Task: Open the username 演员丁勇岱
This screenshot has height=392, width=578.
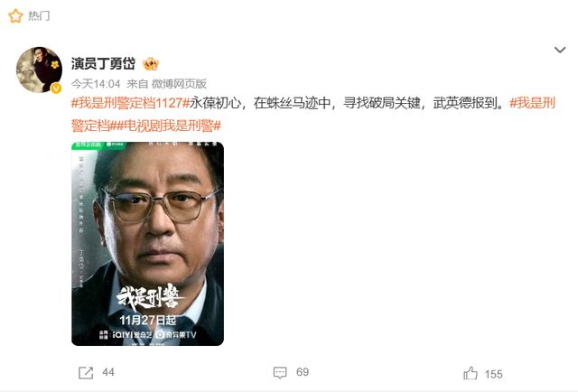Action: click(103, 63)
